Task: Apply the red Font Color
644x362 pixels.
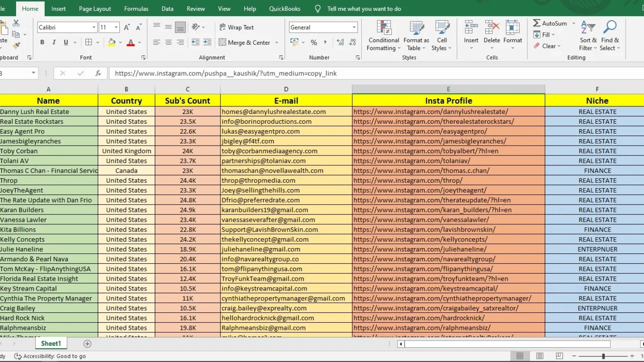Action: pyautogui.click(x=131, y=42)
